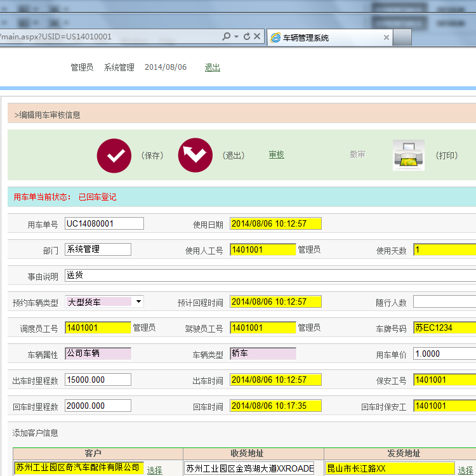The width and height of the screenshot is (476, 476).
Task: Open a new blank browser tab
Action: coord(402,37)
